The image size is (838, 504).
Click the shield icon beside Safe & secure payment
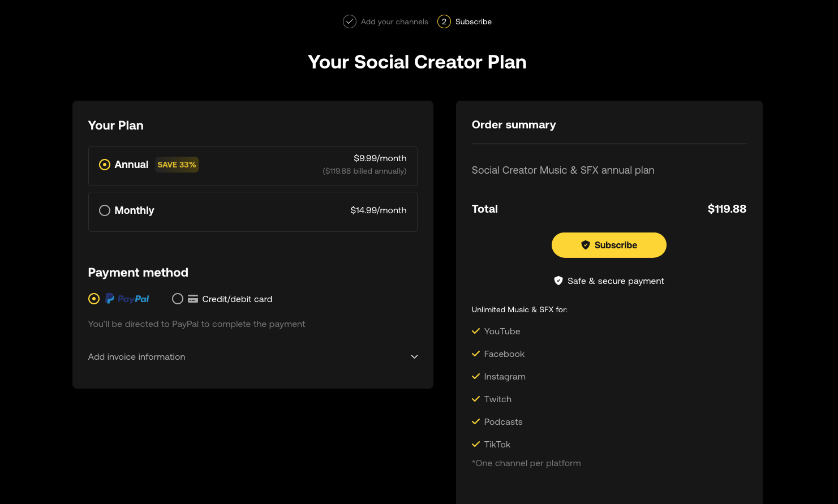click(x=558, y=281)
